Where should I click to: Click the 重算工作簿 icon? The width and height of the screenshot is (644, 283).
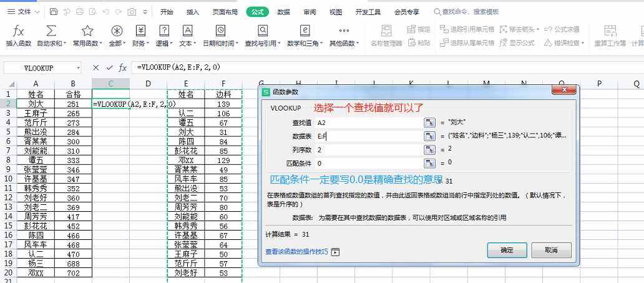click(610, 31)
